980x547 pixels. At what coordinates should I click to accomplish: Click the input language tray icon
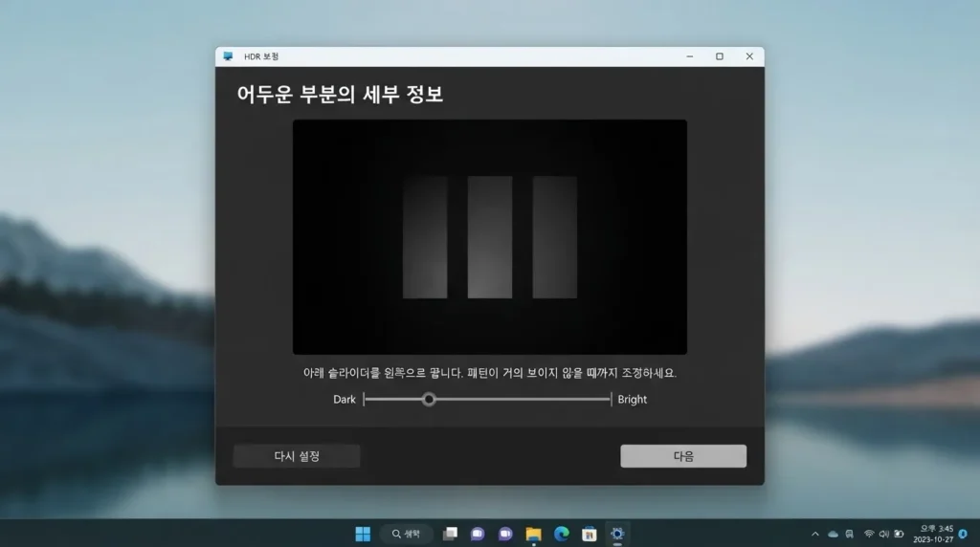(850, 534)
